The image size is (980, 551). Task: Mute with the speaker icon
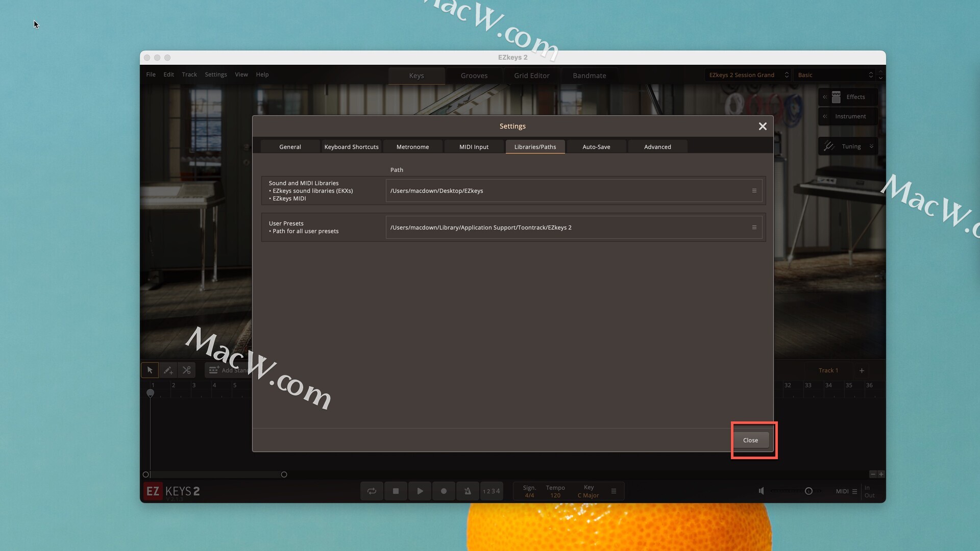click(x=761, y=491)
